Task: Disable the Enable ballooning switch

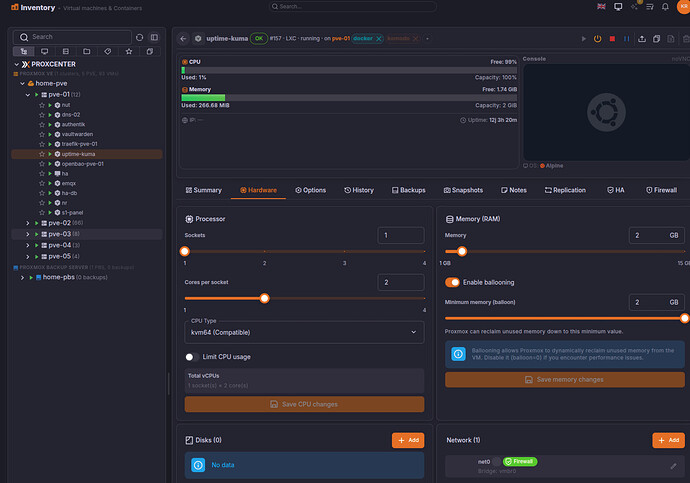Action: pyautogui.click(x=452, y=283)
